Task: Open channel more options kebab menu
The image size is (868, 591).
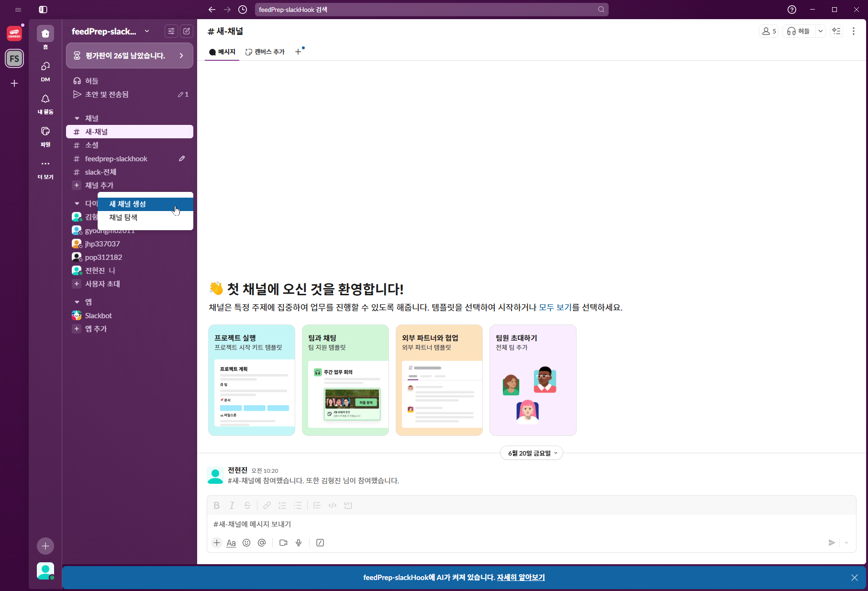Action: [x=854, y=31]
